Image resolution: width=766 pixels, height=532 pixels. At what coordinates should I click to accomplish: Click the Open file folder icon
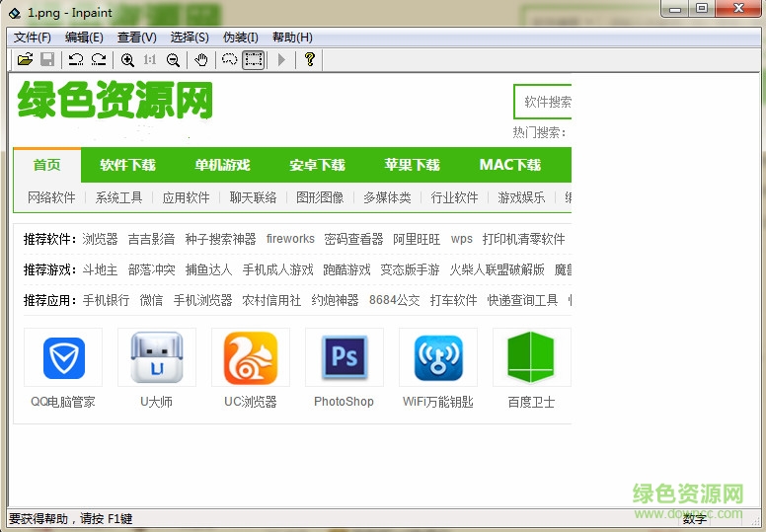[25, 59]
